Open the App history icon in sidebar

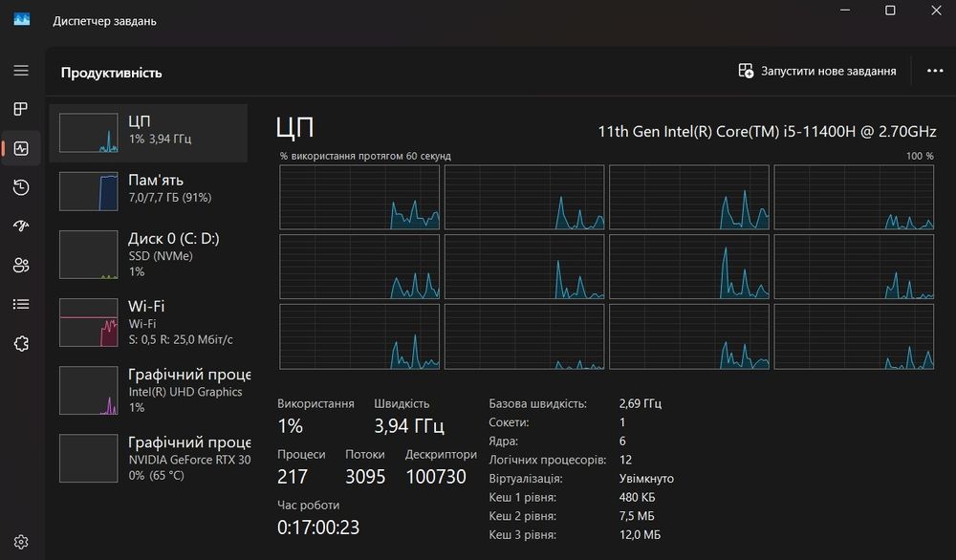coord(21,187)
